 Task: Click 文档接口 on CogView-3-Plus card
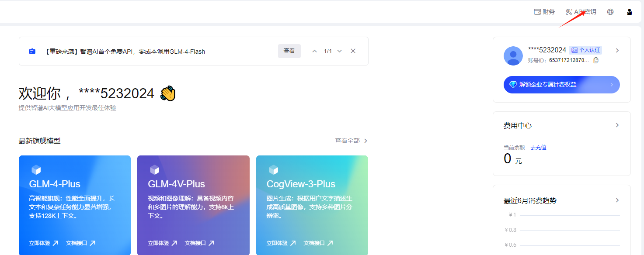pyautogui.click(x=318, y=243)
